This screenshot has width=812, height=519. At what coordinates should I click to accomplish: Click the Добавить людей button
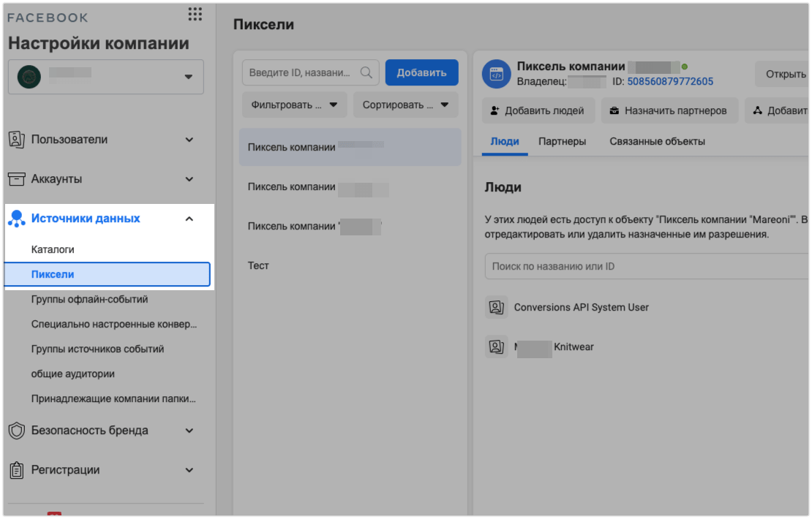tap(538, 110)
